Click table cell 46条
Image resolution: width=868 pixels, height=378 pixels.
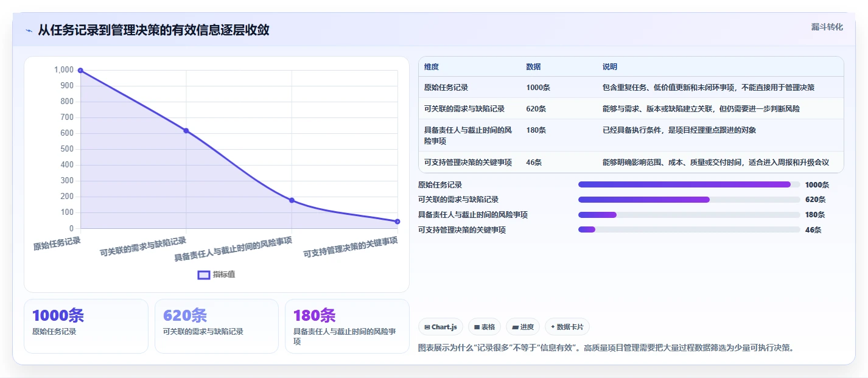coord(534,163)
